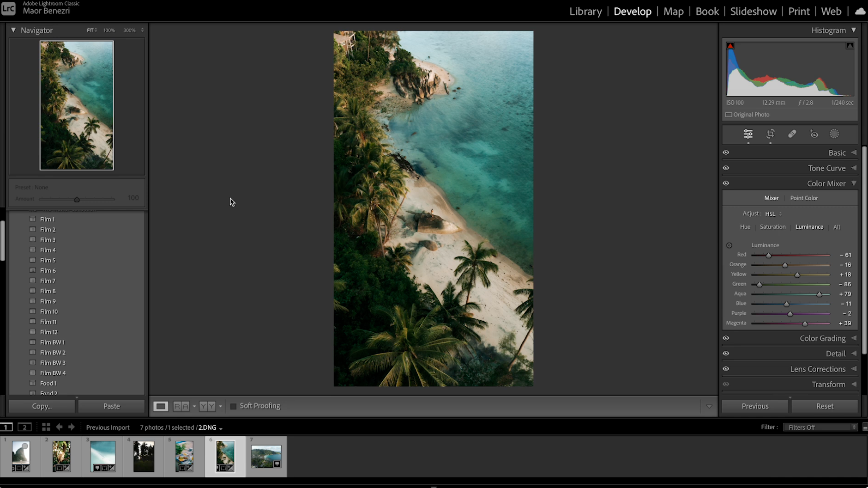Click the Luminance targeted adjustment tool
The width and height of the screenshot is (868, 488).
coord(729,245)
